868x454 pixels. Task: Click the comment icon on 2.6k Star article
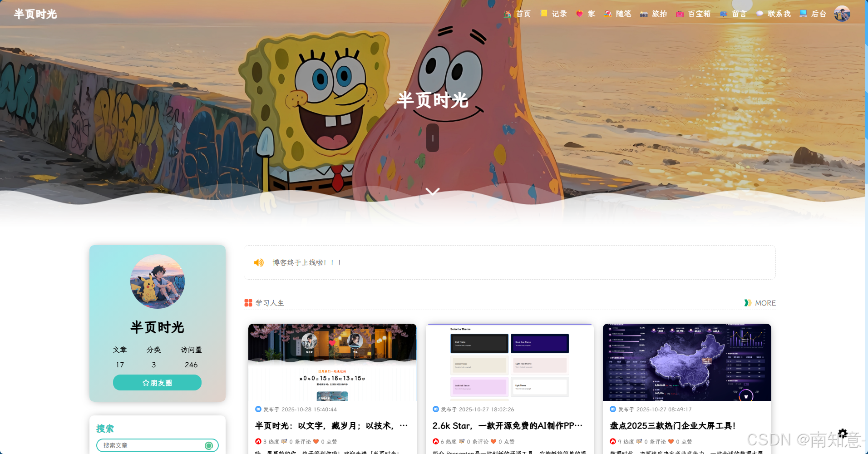462,441
